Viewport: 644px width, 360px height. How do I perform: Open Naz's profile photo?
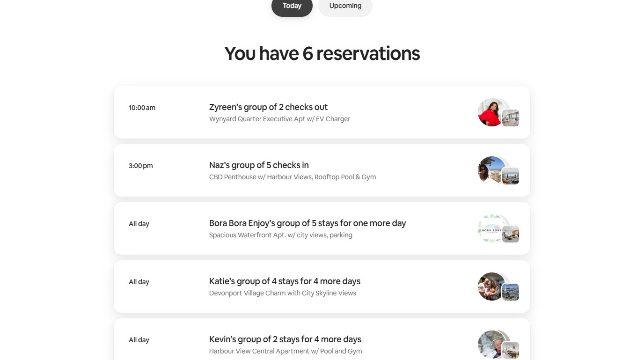click(491, 170)
